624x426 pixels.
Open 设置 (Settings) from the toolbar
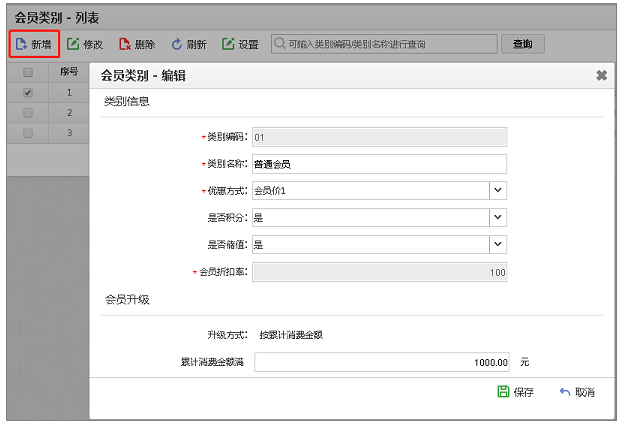228,44
